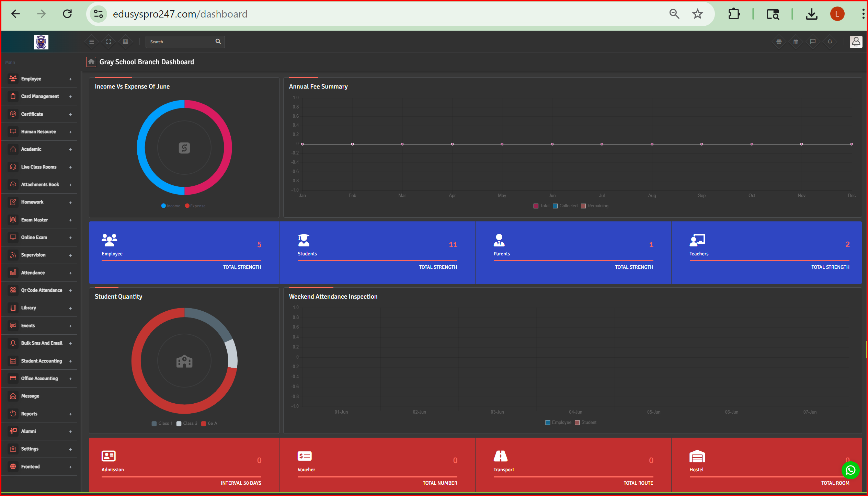The height and width of the screenshot is (496, 868).
Task: Expand Employee sidebar menu plus
Action: (x=70, y=79)
